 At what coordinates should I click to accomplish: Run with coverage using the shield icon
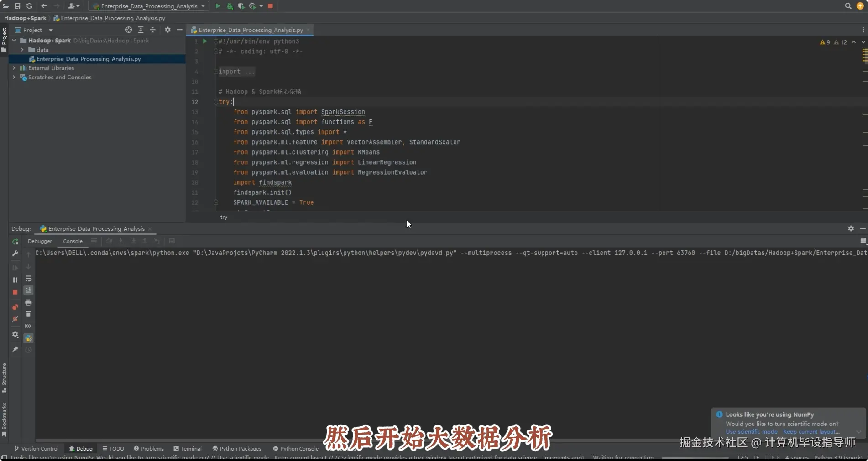[x=241, y=6]
